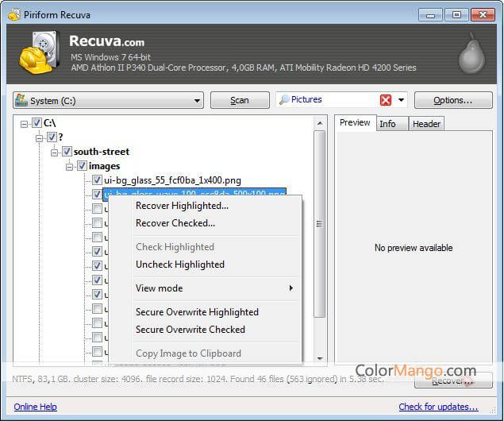This screenshot has height=421, width=504.
Task: Uncheck ui-bg_glass_55_fcf0ba_1x400.png file checkbox
Action: tap(97, 180)
